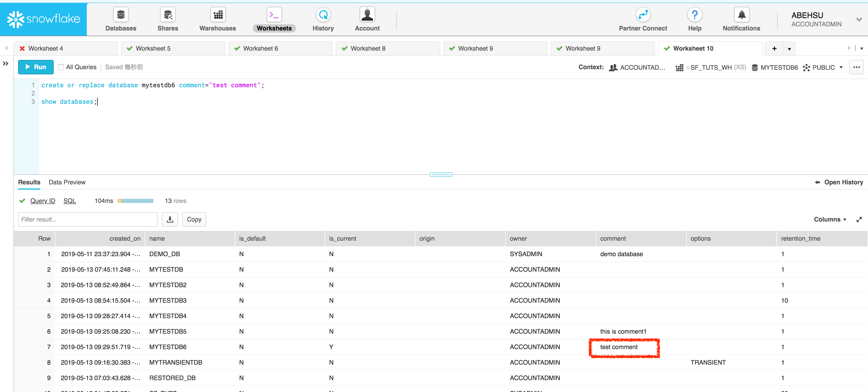Click the role icon in Context
Image resolution: width=868 pixels, height=392 pixels.
click(x=613, y=67)
